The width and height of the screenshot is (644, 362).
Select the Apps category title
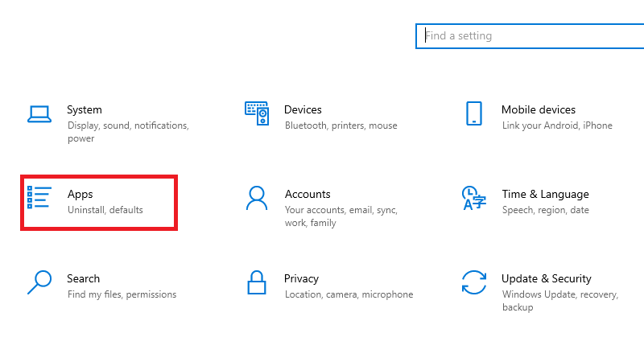(80, 194)
